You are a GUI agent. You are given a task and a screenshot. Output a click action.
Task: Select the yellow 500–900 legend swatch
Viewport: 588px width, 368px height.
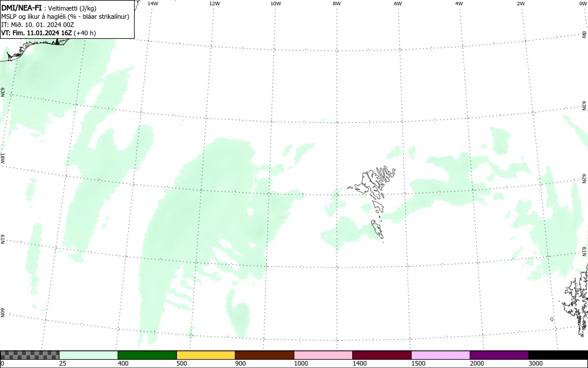(x=206, y=355)
